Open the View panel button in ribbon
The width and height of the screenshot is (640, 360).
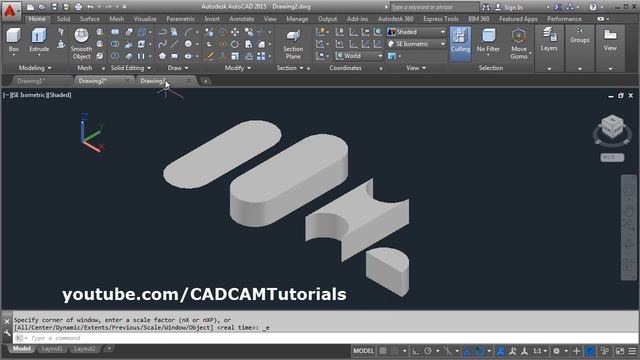pos(610,40)
